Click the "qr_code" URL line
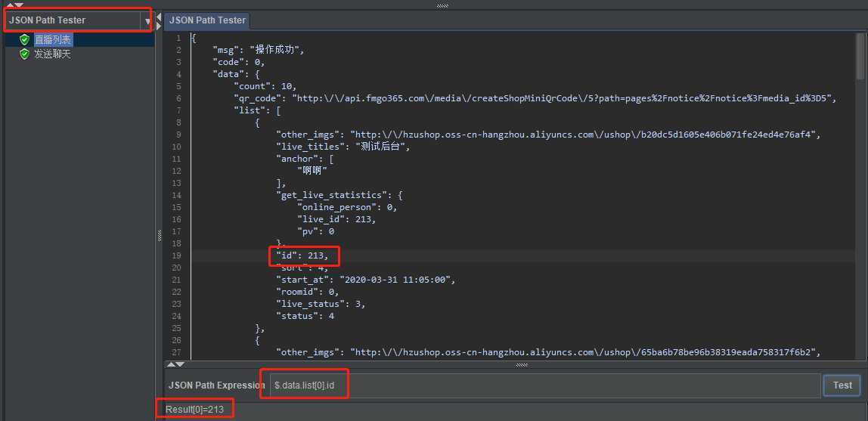Viewport: 868px width, 421px height. [535, 98]
